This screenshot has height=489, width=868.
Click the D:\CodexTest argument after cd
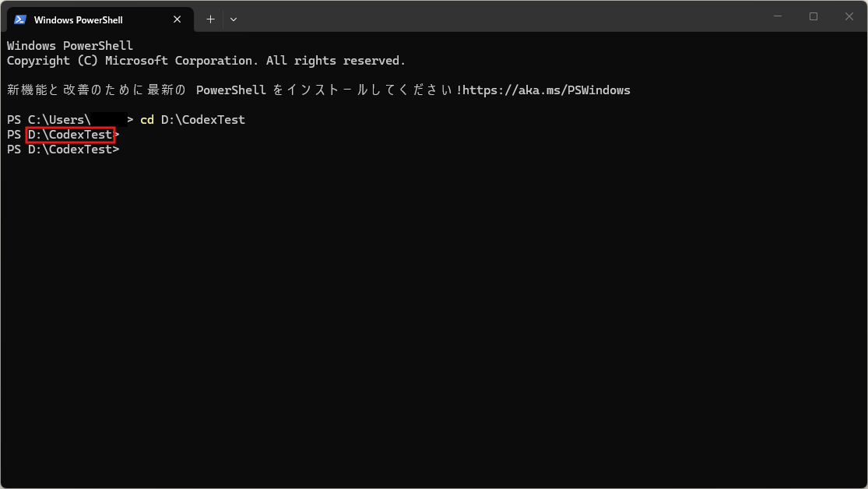(x=202, y=120)
